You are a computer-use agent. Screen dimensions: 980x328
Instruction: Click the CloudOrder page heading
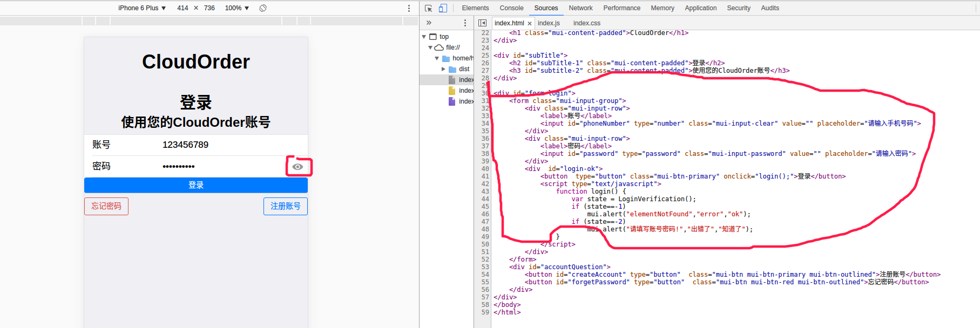click(x=196, y=62)
